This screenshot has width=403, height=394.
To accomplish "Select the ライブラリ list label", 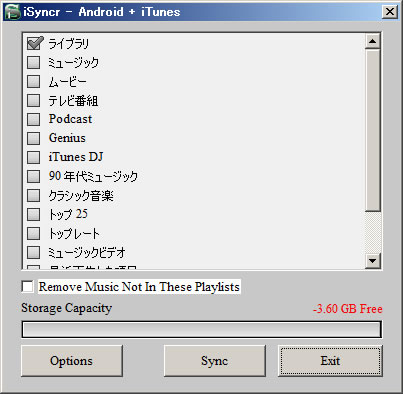I will 69,43.
